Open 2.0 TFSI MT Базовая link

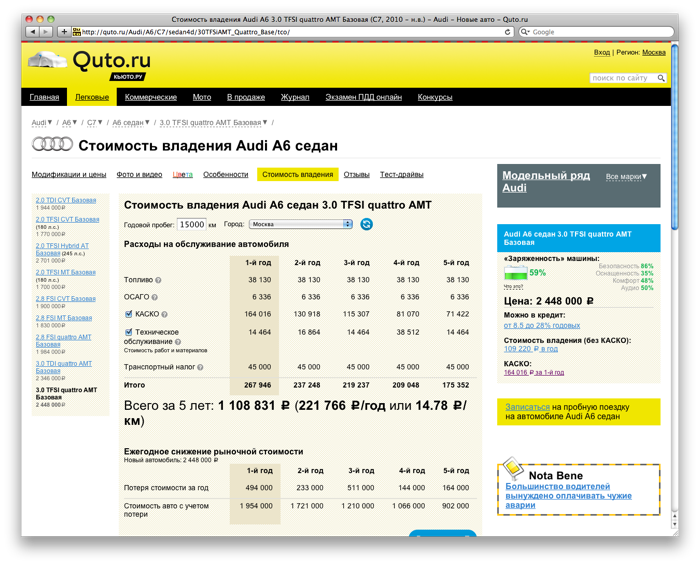[x=66, y=272]
